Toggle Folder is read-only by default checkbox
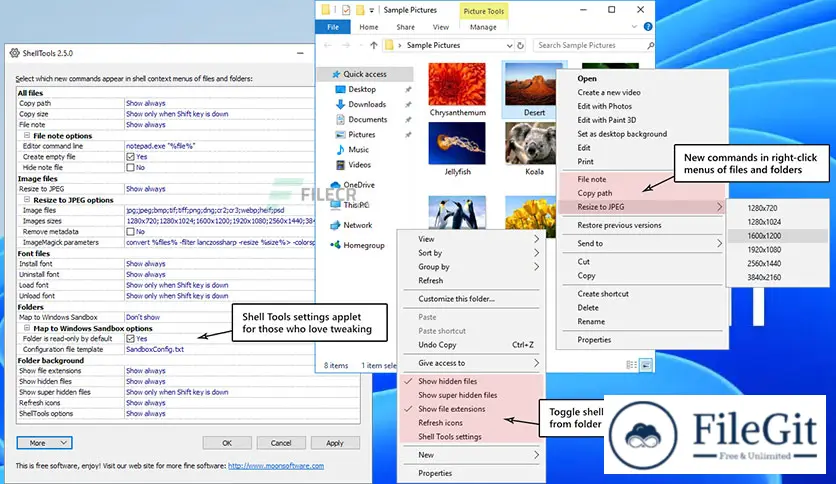 click(x=130, y=338)
